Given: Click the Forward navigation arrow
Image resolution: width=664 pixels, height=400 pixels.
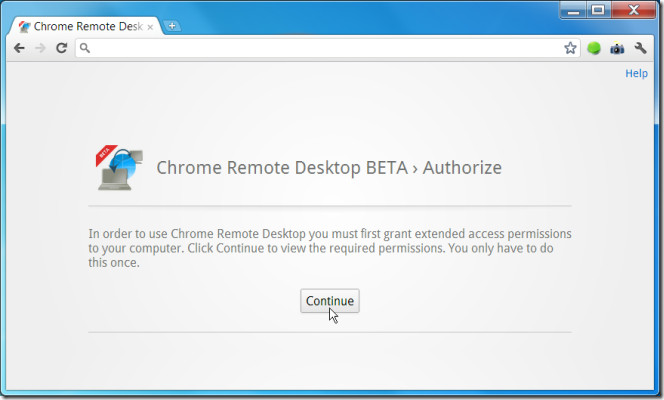Looking at the screenshot, I should (40, 48).
